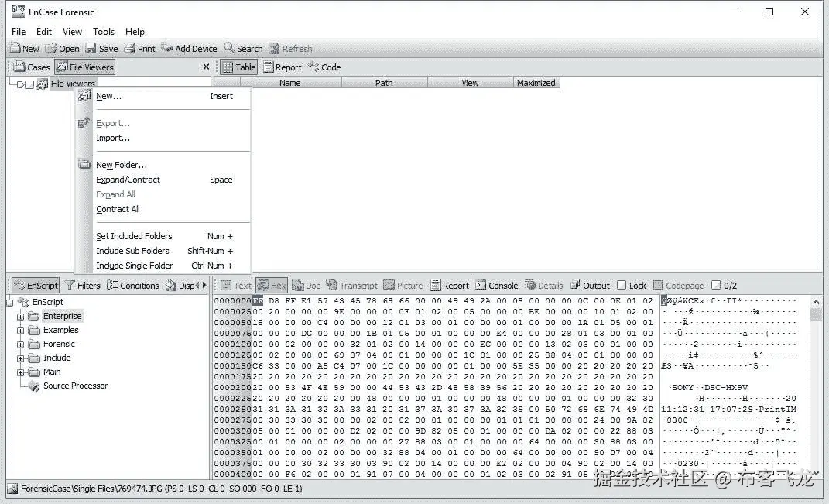Select the File Viewers tab

coord(84,67)
